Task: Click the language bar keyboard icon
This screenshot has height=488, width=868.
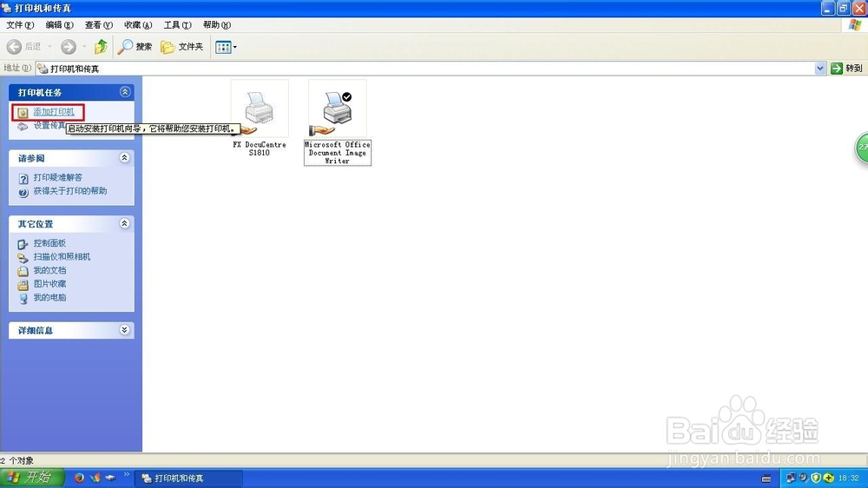Action: 766,478
